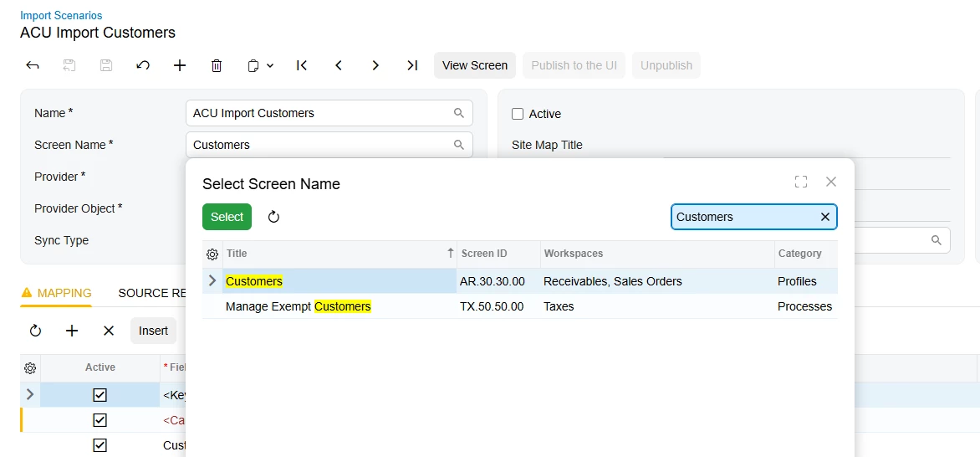Click the Delete trash can icon
The height and width of the screenshot is (457, 980).
point(217,65)
